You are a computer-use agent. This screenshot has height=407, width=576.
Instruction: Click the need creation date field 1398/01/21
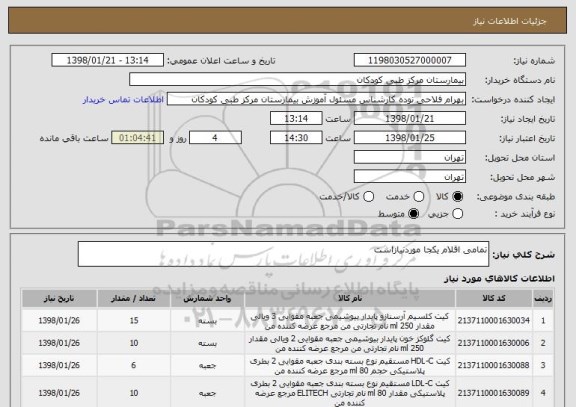(x=410, y=118)
